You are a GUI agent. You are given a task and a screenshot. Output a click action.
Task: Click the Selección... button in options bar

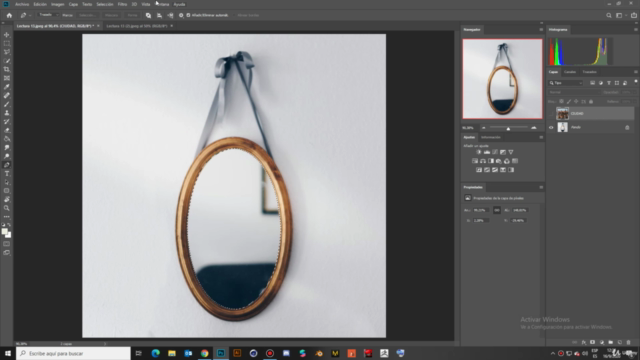(x=87, y=15)
